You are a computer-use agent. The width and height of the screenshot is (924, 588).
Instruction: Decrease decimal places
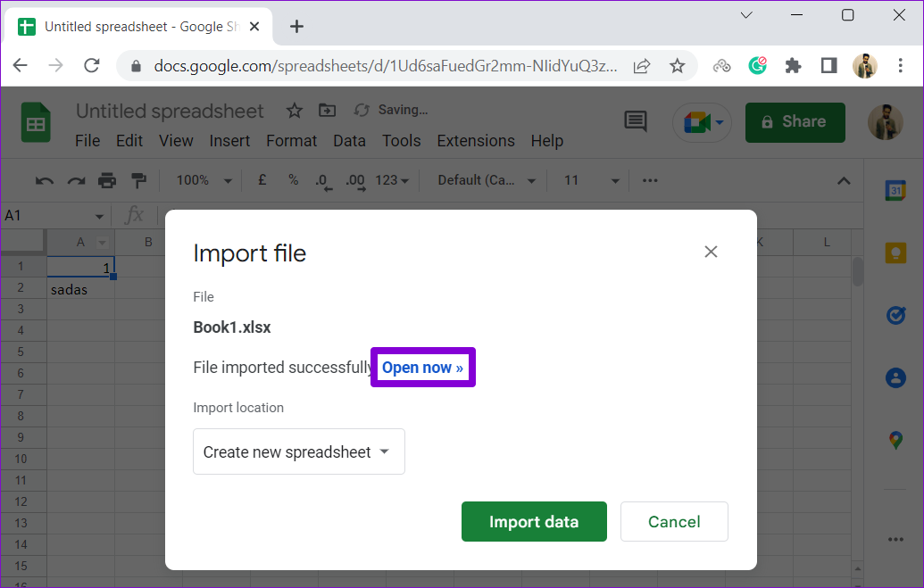pos(323,181)
